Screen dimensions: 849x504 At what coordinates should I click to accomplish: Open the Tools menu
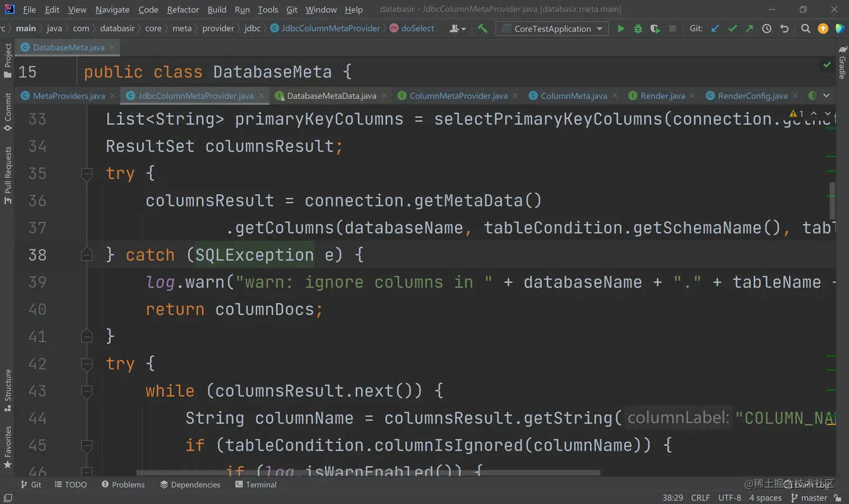[268, 10]
